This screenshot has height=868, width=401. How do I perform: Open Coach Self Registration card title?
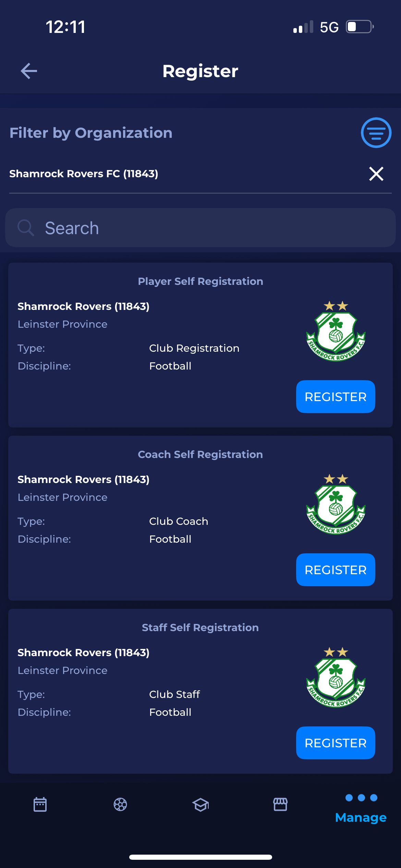pos(200,455)
